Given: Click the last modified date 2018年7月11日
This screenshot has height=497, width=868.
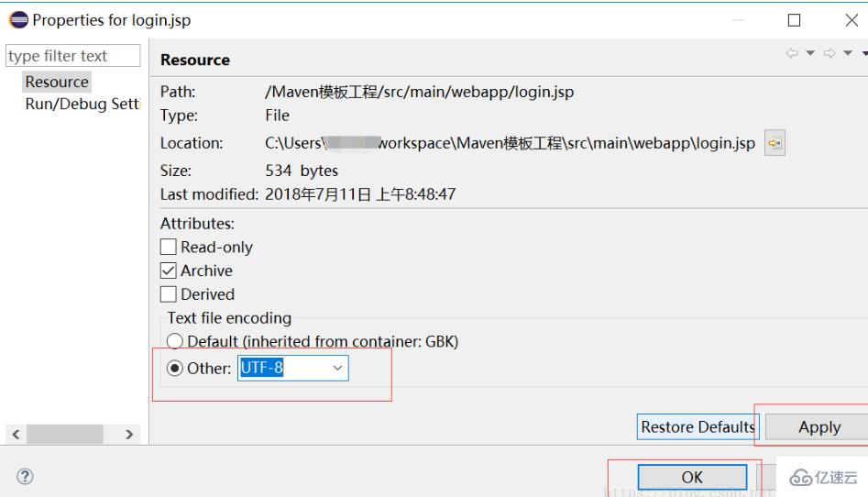Looking at the screenshot, I should click(x=318, y=194).
